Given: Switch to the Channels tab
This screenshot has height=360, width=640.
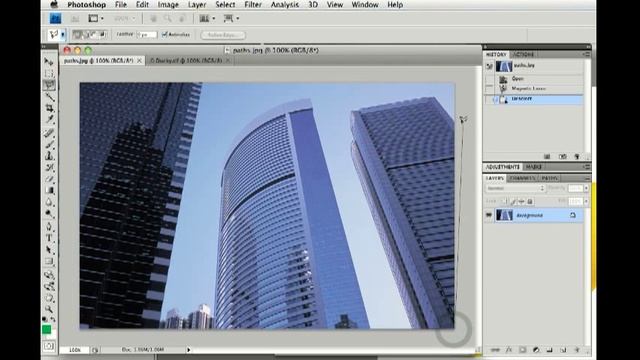Looking at the screenshot, I should (x=522, y=178).
